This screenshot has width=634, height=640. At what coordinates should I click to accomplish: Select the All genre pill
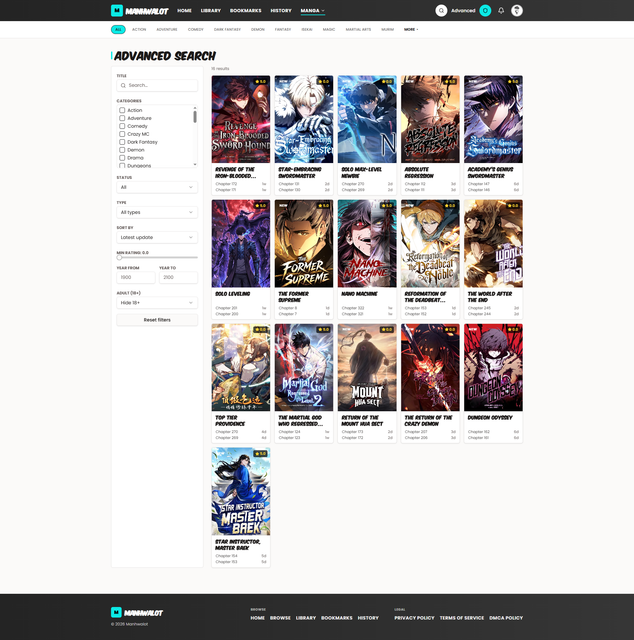tap(118, 29)
